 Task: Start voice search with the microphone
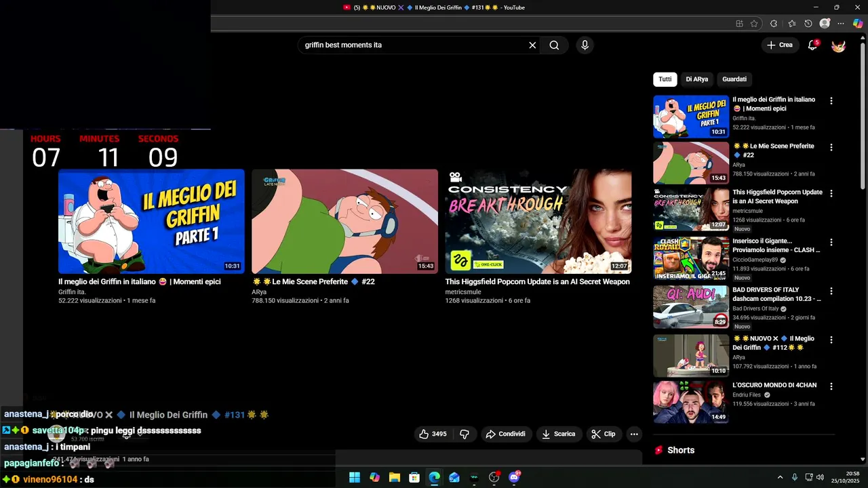coord(585,45)
